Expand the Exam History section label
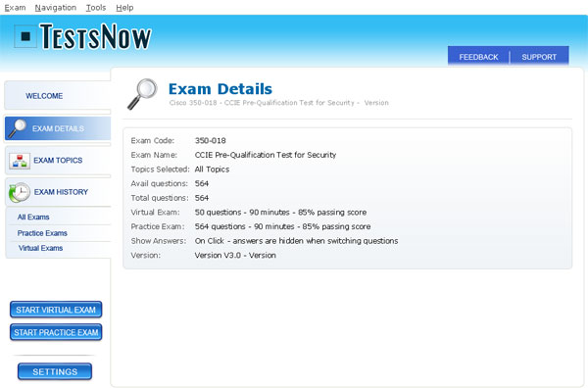The height and width of the screenshot is (388, 588). point(61,192)
